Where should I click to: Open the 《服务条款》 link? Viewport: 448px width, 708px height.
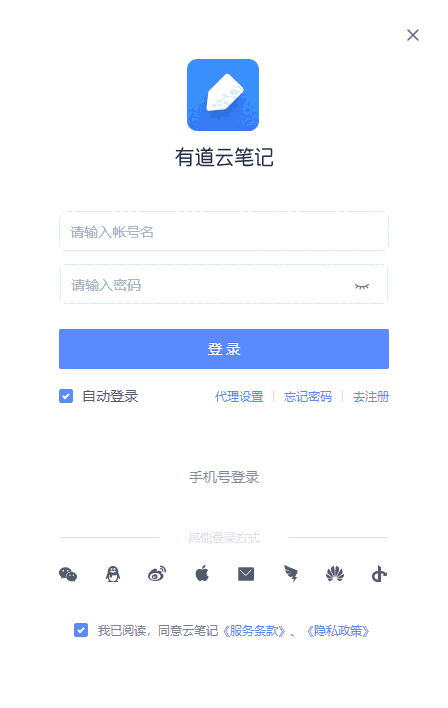coord(254,630)
